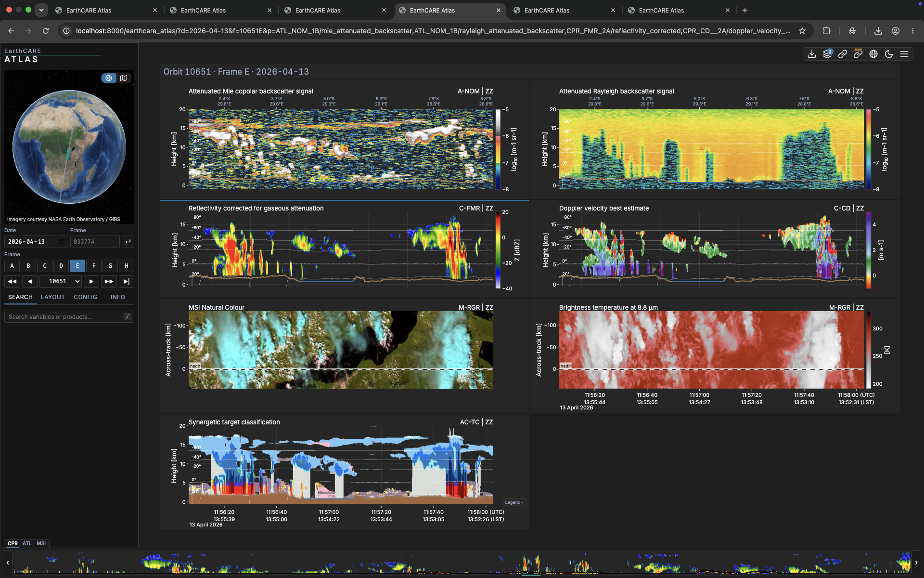
Task: Go to the next orbit with single-right arrow
Action: point(91,281)
